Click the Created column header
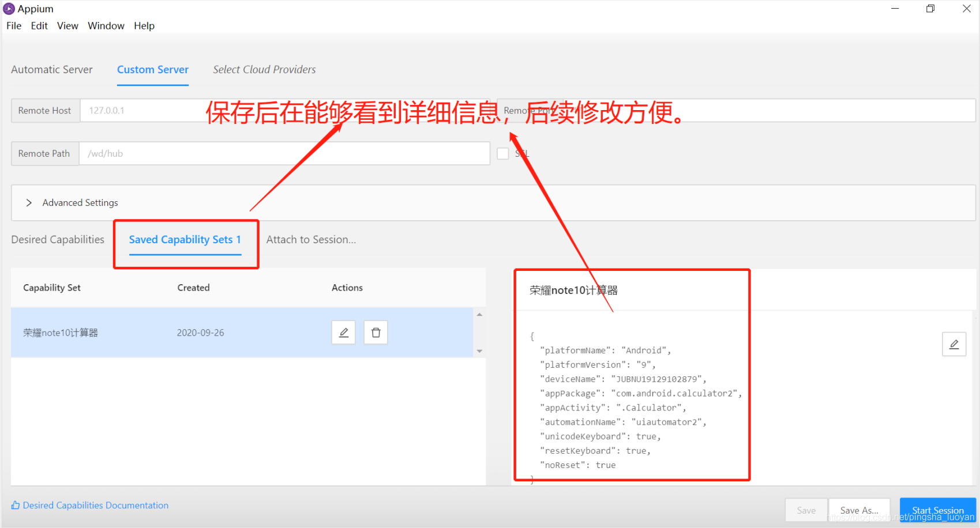The width and height of the screenshot is (980, 528). point(193,288)
